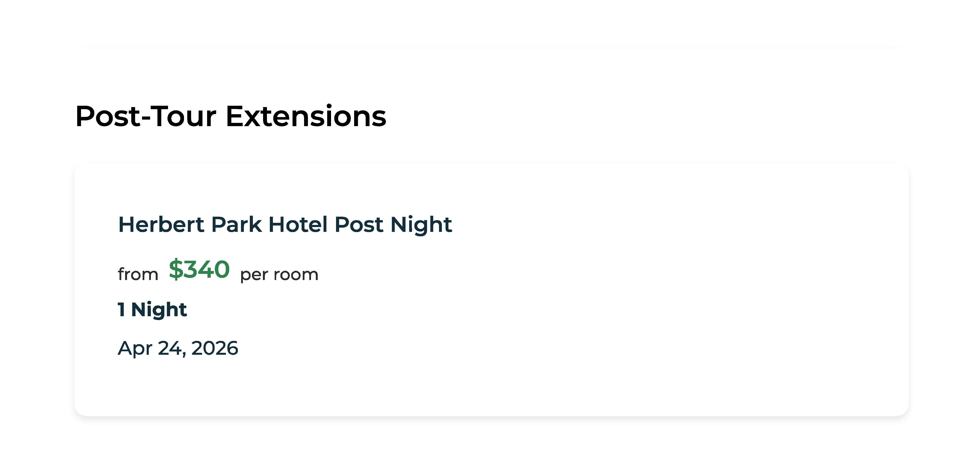Click the year "2026" in the date
Viewport: 980px width, 457px height.
tap(215, 348)
